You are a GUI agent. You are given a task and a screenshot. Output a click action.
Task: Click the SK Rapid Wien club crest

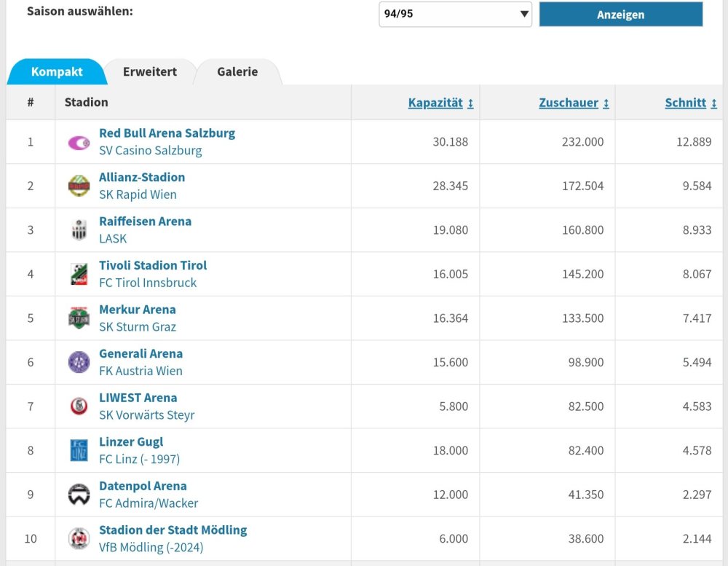pyautogui.click(x=79, y=186)
